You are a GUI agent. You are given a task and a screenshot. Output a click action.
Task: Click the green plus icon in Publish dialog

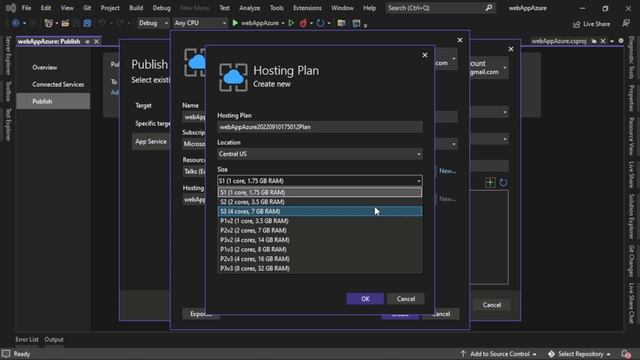click(490, 182)
